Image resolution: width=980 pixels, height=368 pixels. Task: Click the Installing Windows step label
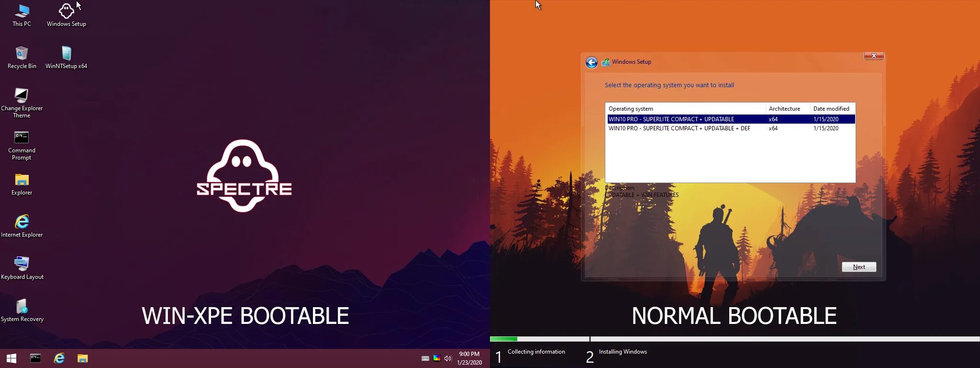click(623, 352)
